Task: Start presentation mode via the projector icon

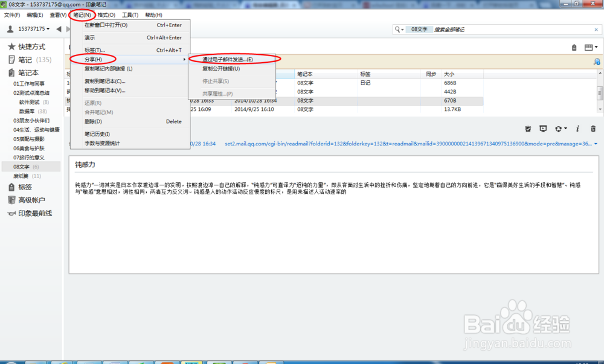Action: [543, 129]
